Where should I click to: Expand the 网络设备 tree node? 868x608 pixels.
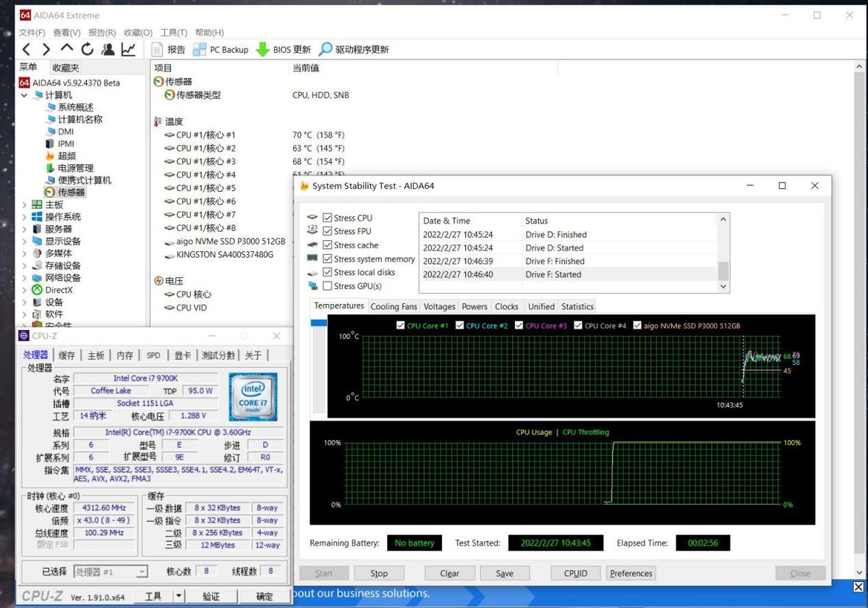pos(25,278)
